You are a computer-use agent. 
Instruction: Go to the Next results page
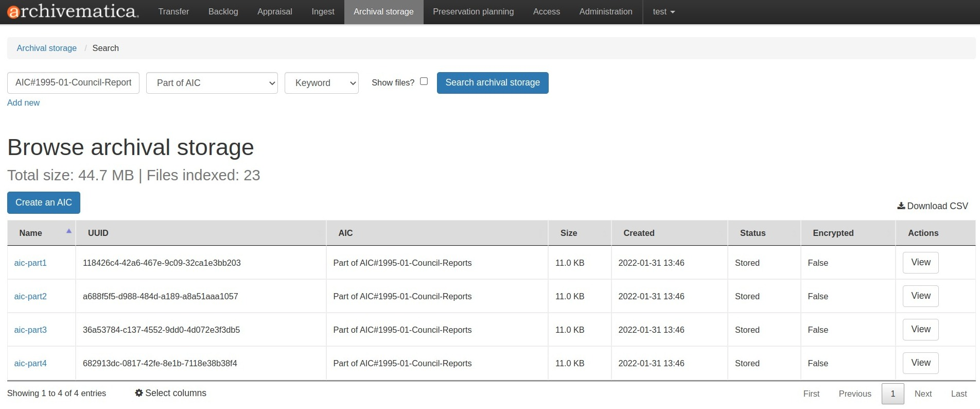(922, 394)
